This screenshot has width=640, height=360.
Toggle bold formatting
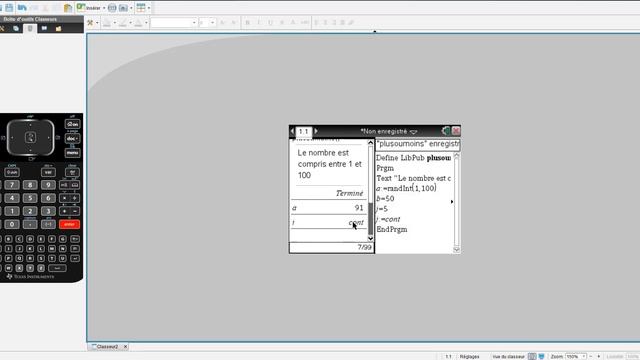247,23
